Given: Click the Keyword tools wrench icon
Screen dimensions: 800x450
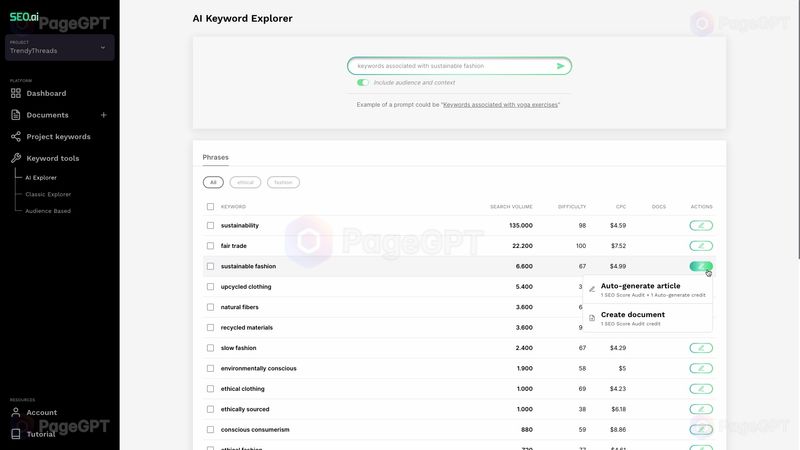Looking at the screenshot, I should coord(16,158).
